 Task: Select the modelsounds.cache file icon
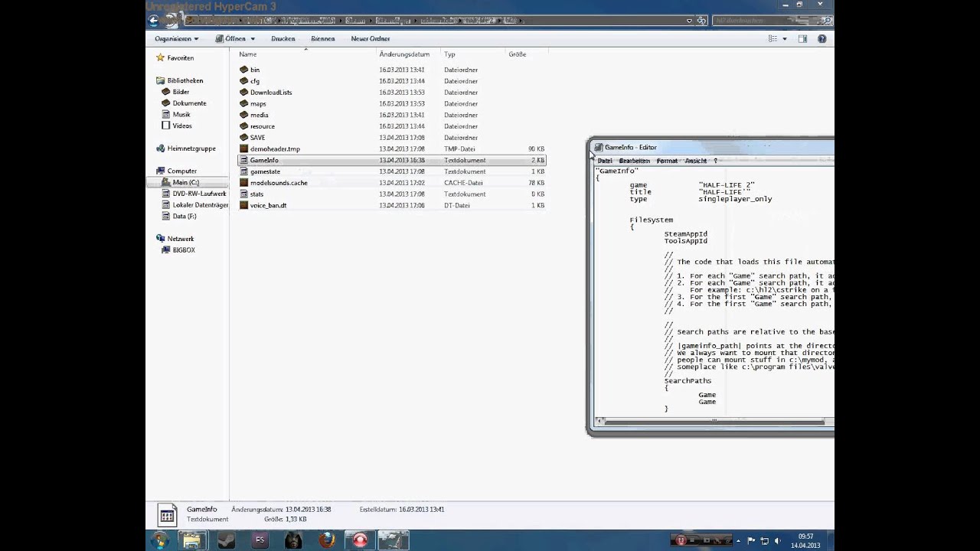point(243,183)
